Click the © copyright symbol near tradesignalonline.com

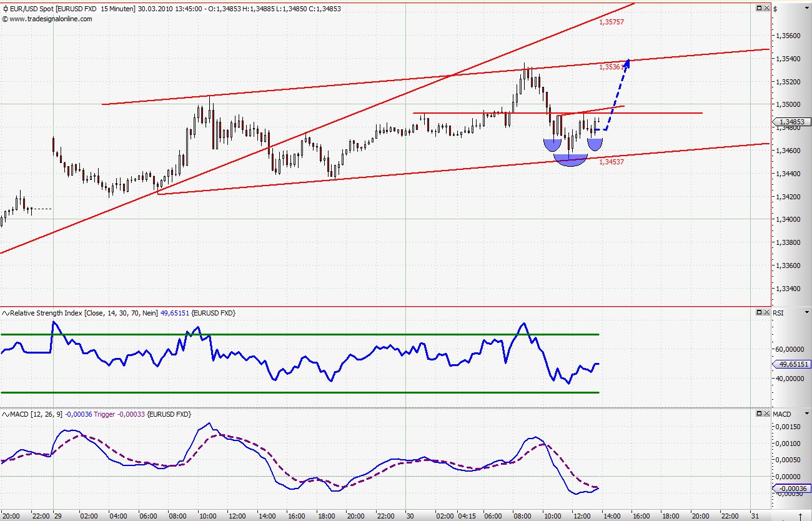(5, 19)
